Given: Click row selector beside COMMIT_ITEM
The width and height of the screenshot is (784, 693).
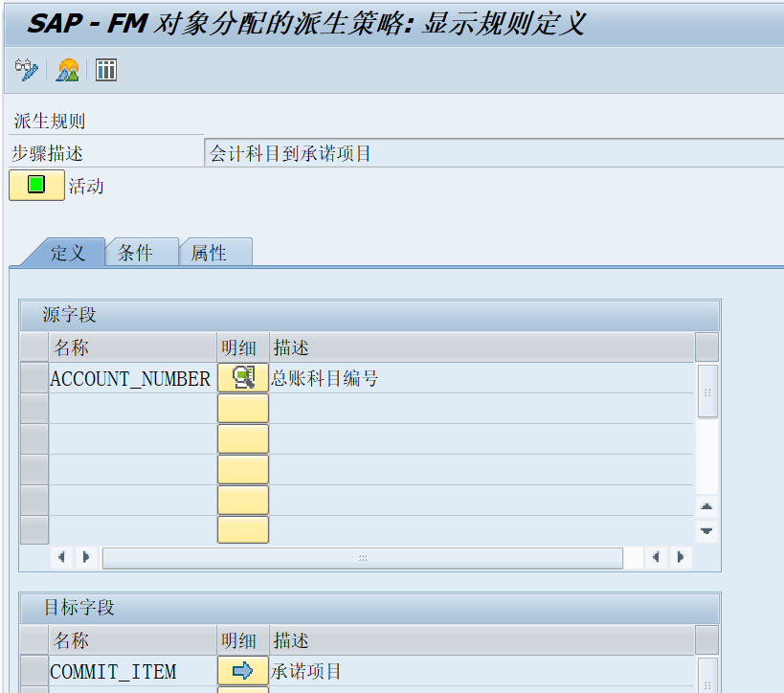Looking at the screenshot, I should [x=34, y=671].
